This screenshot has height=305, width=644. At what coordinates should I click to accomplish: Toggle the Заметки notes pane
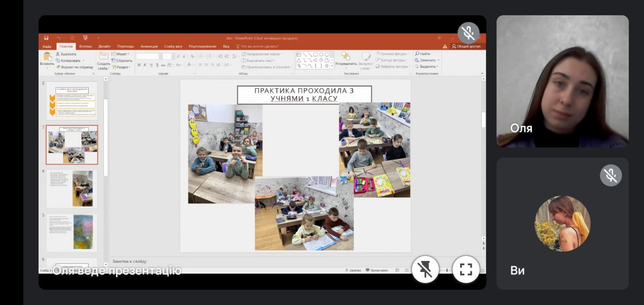353,270
